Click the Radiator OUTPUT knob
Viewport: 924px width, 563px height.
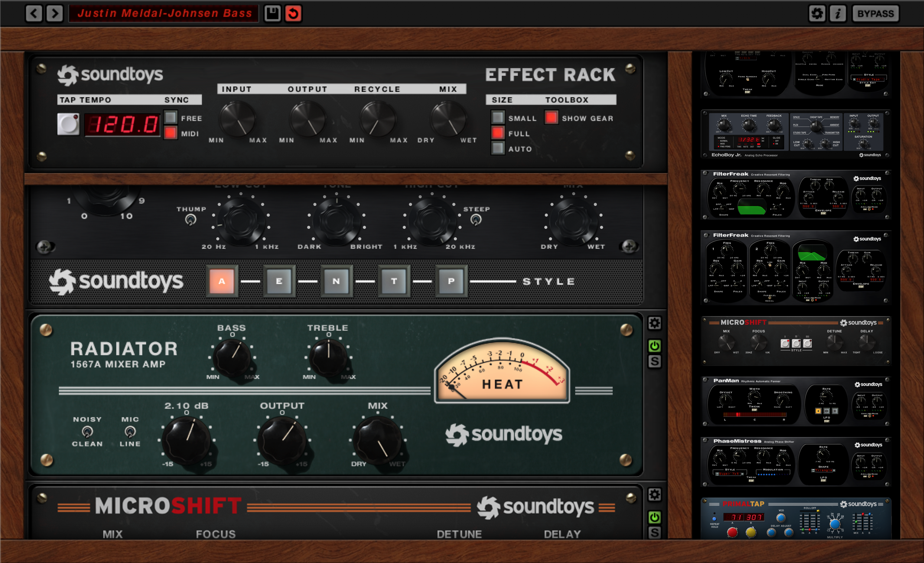point(282,441)
